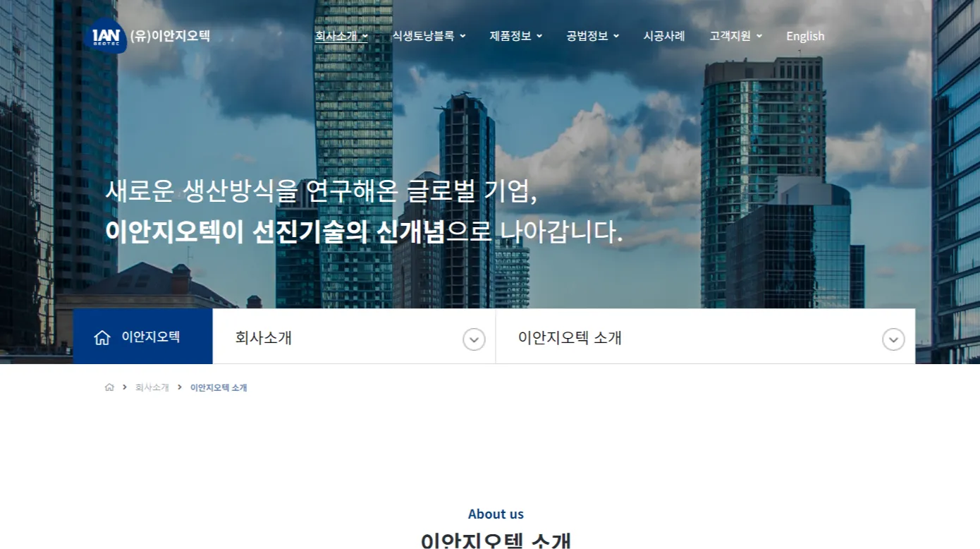Click the hero headline about 선진기술의 신개념

click(364, 231)
